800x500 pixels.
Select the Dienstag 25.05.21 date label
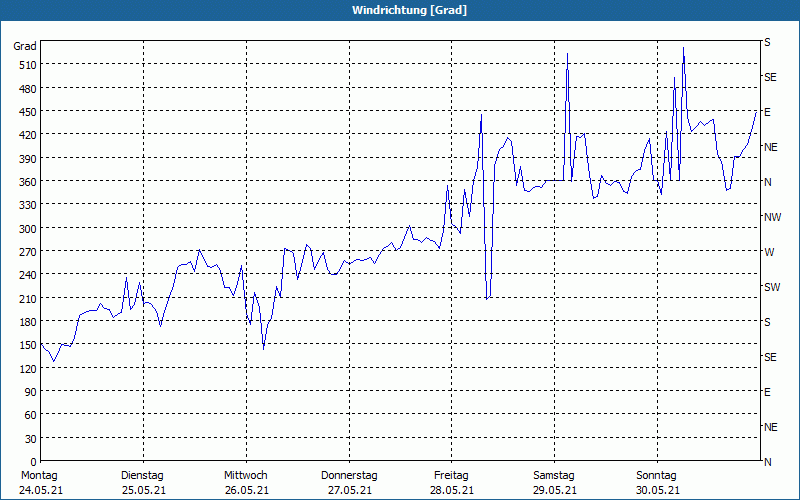point(142,482)
